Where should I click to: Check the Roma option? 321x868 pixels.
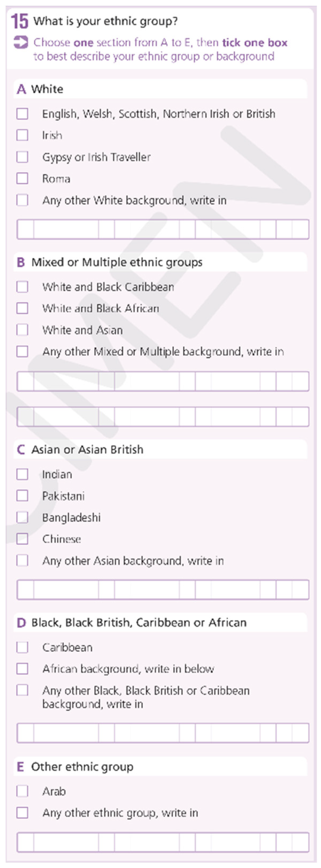coord(22,178)
